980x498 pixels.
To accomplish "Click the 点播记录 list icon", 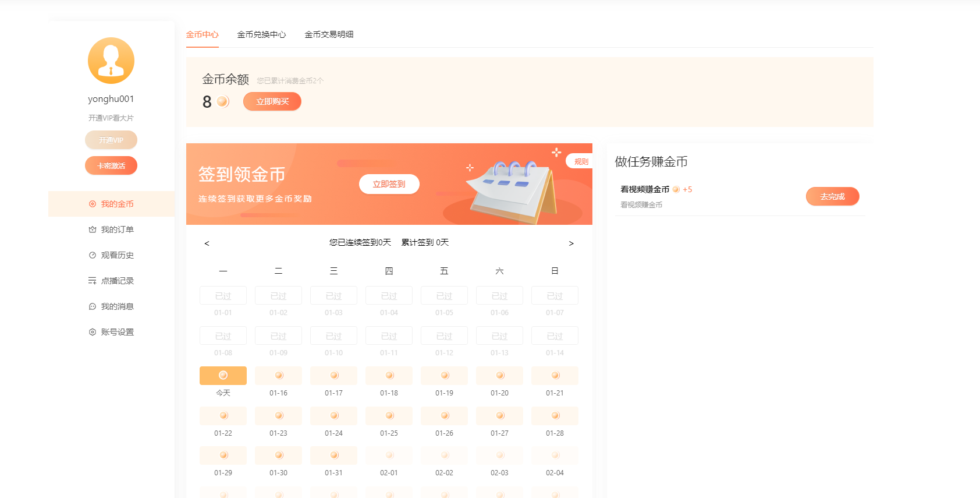I will click(92, 281).
